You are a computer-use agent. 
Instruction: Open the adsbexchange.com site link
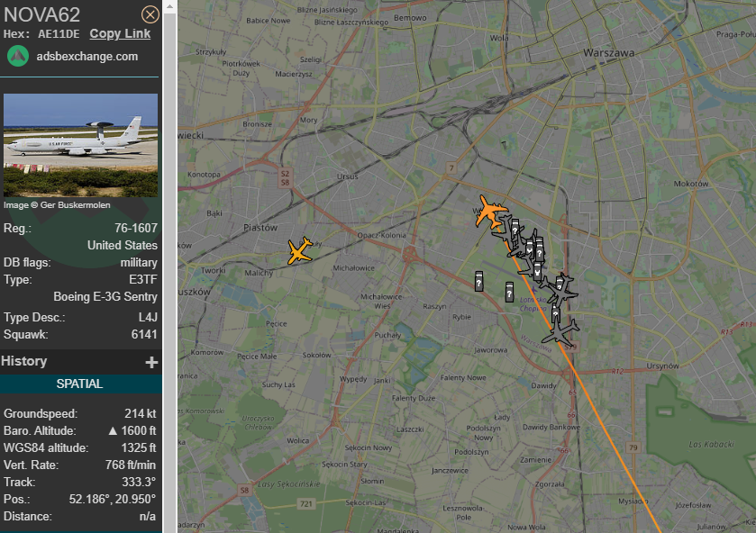click(87, 57)
